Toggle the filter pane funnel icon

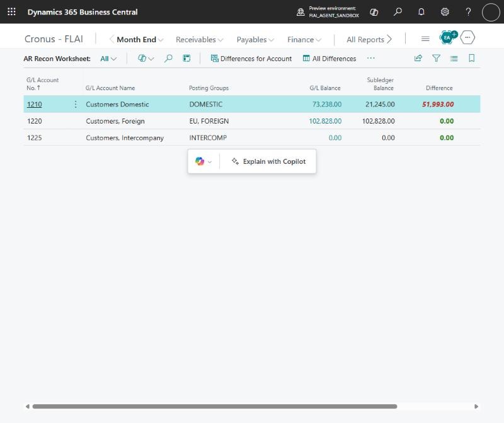436,58
